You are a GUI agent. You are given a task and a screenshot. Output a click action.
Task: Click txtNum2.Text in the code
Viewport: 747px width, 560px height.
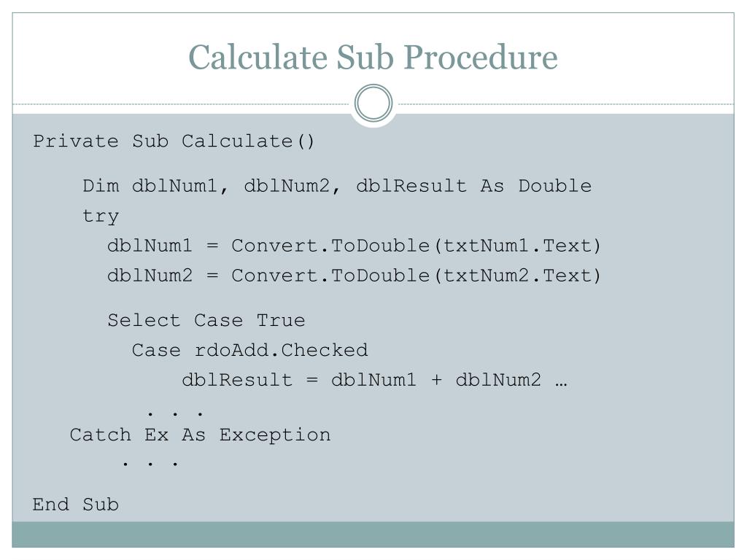517,276
